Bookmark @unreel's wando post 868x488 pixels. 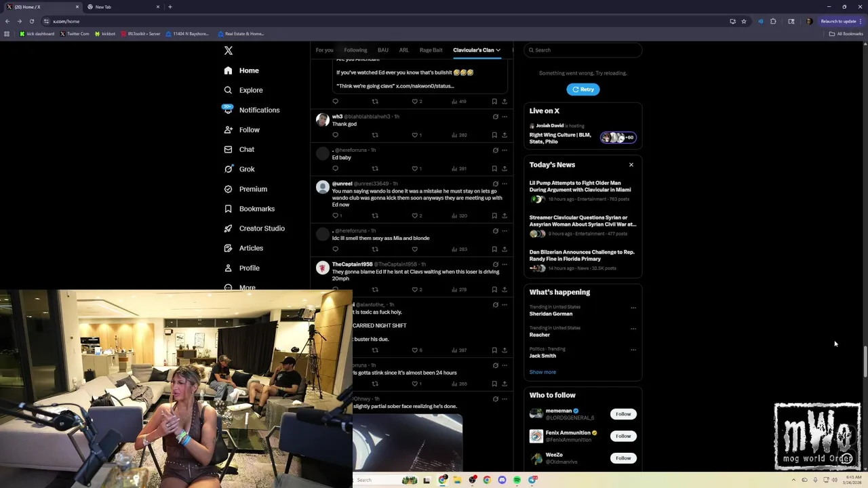click(x=494, y=216)
